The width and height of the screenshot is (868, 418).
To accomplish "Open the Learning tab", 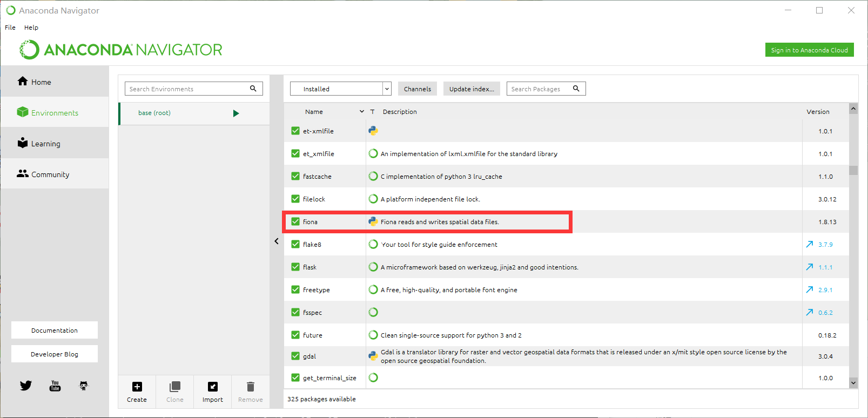I will pyautogui.click(x=55, y=143).
